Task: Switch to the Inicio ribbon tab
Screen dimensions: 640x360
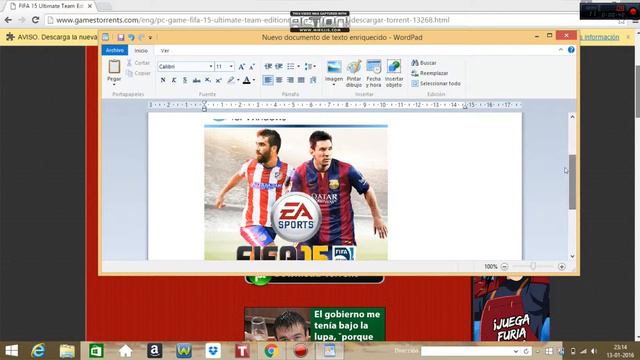Action: [x=141, y=51]
